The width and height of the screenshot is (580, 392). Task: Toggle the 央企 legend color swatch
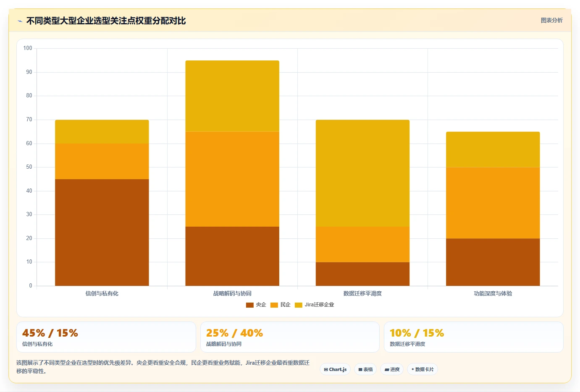[x=249, y=305]
